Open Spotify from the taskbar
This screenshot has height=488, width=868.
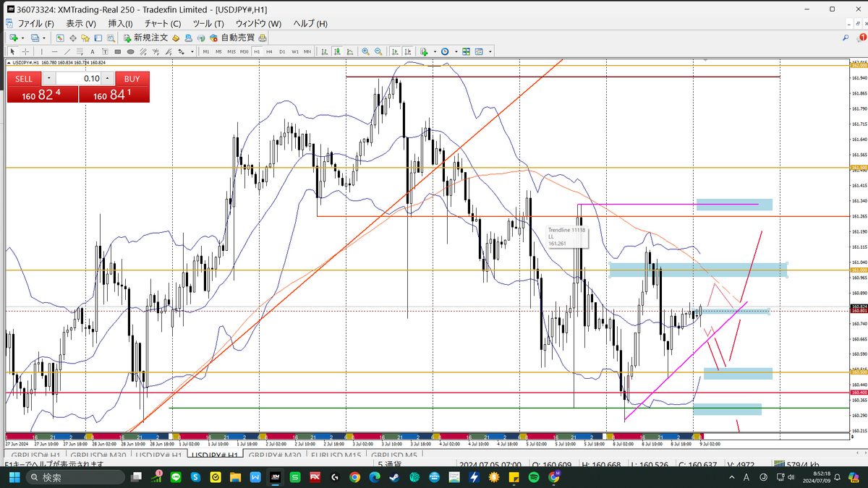pyautogui.click(x=534, y=478)
